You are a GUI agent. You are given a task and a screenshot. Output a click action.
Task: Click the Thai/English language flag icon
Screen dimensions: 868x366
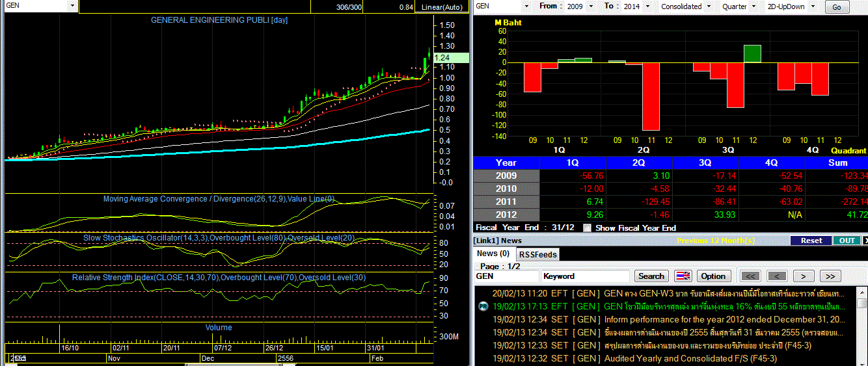[683, 276]
